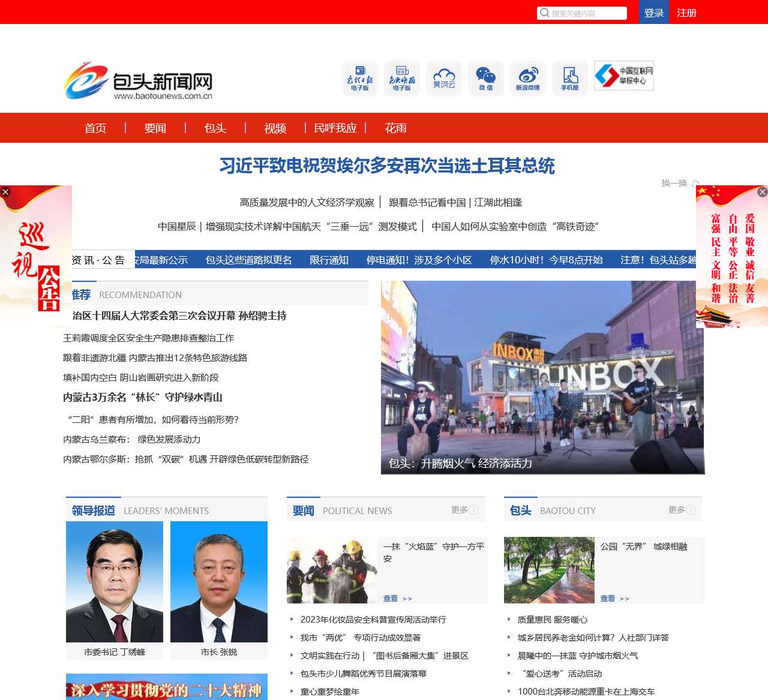Open 中国人如何从实验室中创造“高铁奇迹” link
768x700 pixels.
(x=515, y=226)
